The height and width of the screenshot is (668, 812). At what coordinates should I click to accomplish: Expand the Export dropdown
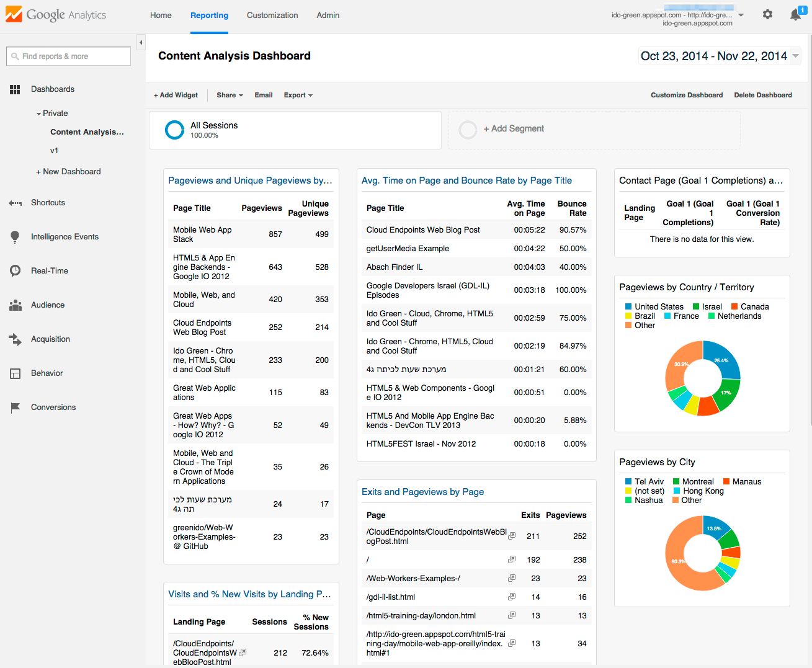point(298,96)
